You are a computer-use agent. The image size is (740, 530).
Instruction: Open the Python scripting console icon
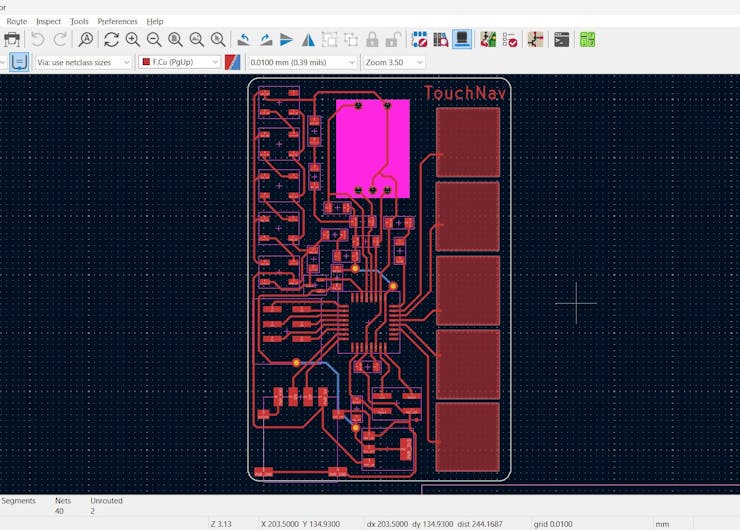pyautogui.click(x=562, y=40)
